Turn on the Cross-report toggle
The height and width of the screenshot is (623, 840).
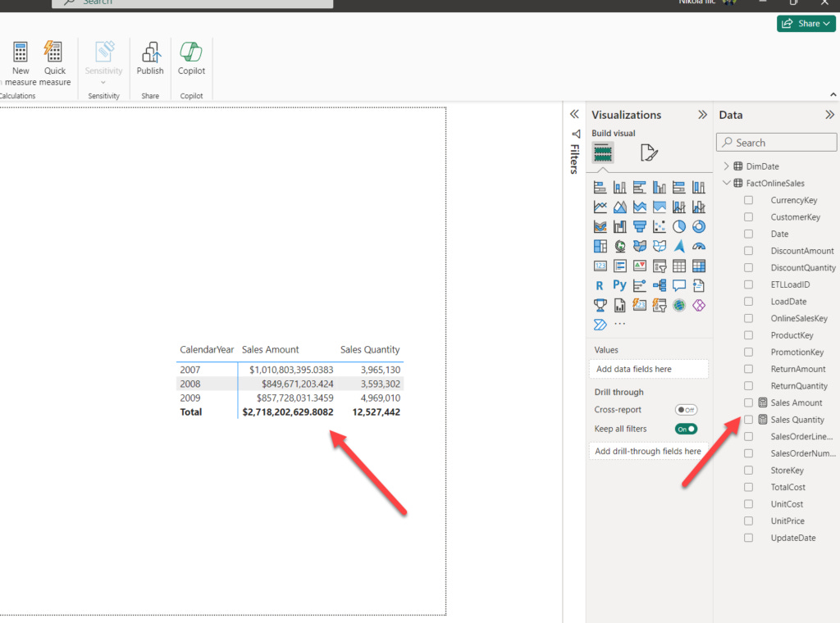(x=686, y=410)
